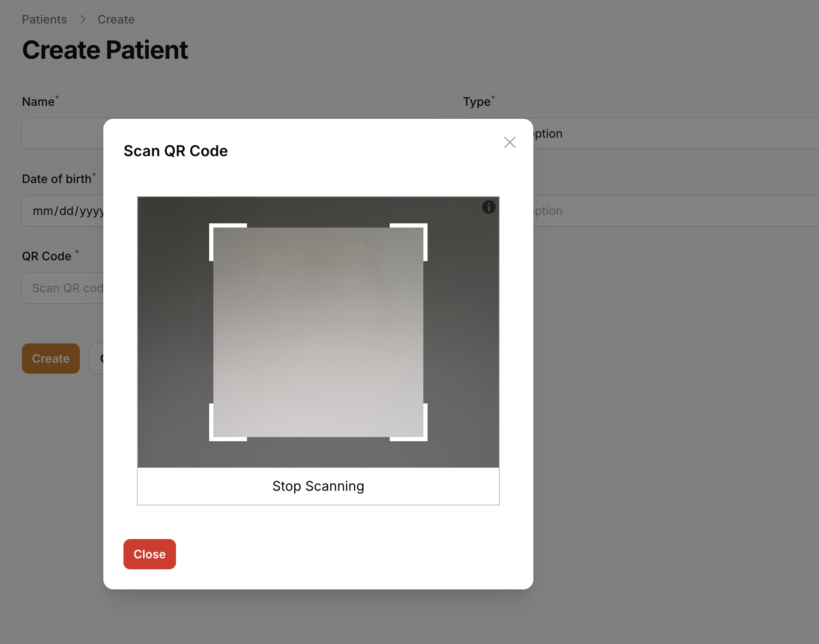Focus the Name input field
819x644 pixels.
63,134
